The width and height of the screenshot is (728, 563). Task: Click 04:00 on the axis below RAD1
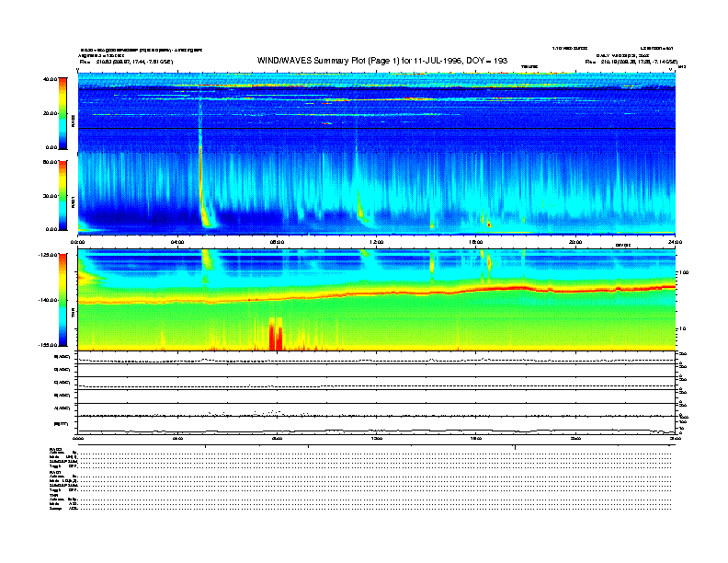click(x=177, y=242)
